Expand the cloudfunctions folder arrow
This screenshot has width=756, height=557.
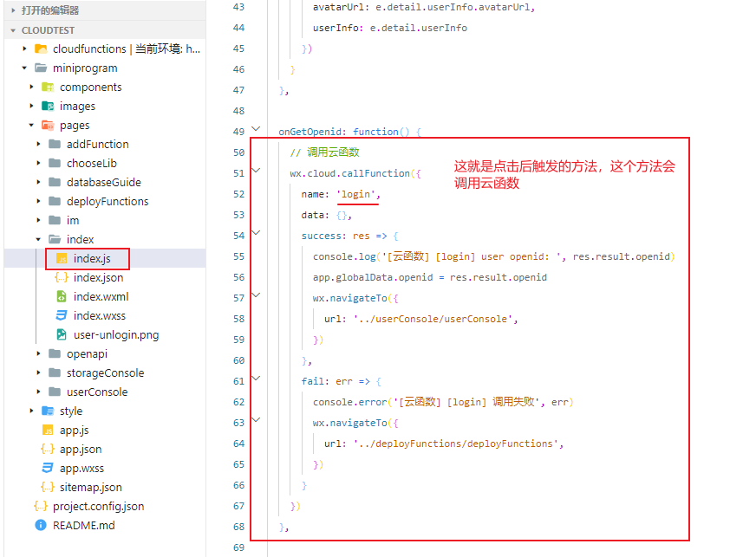(24, 49)
